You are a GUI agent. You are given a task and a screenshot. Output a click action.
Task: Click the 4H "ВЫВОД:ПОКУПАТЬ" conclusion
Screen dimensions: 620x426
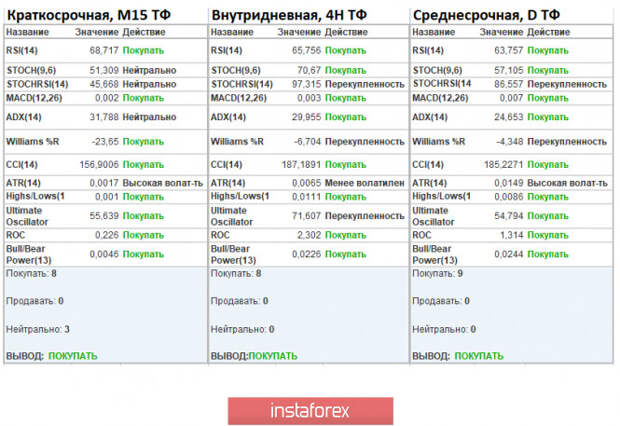(x=254, y=356)
